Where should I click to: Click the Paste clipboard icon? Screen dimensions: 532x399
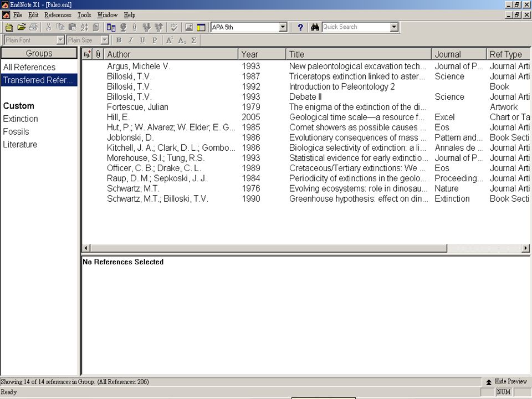(72, 27)
